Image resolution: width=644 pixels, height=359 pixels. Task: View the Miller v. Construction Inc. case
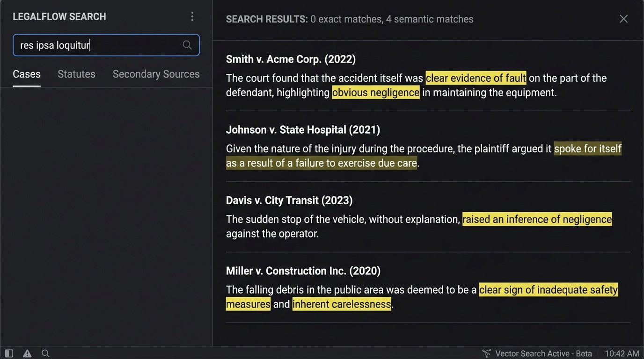303,271
